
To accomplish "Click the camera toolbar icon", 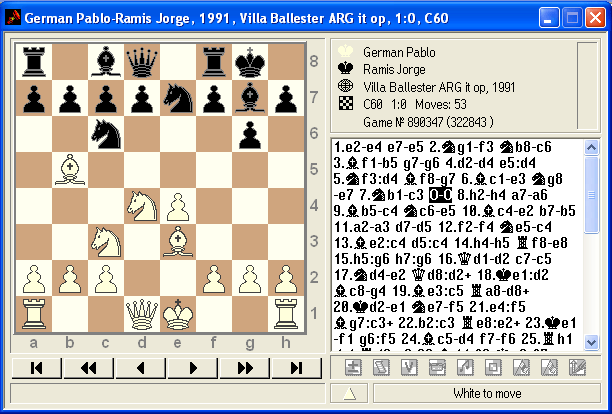I will point(437,367).
